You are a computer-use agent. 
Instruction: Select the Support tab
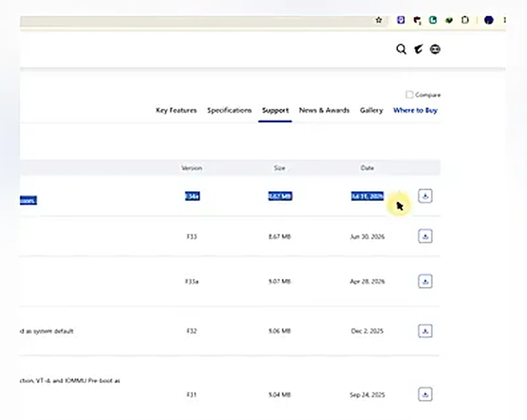(x=275, y=110)
